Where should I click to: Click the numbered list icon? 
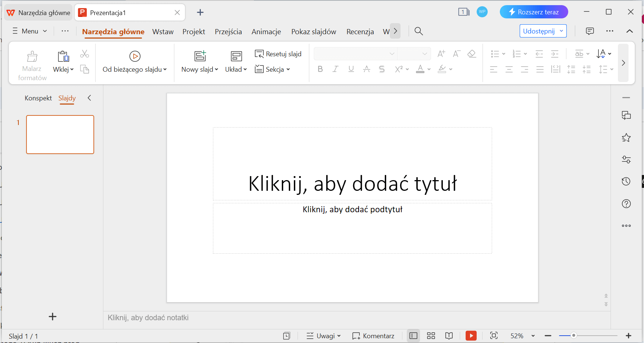517,54
